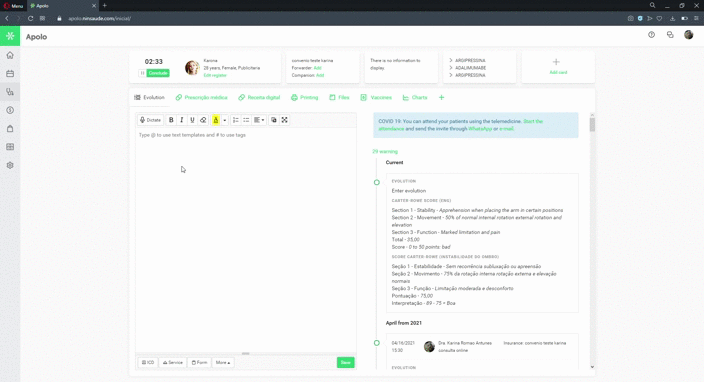The width and height of the screenshot is (704, 382).
Task: Select the yellow highlight color swatch
Action: click(x=216, y=120)
